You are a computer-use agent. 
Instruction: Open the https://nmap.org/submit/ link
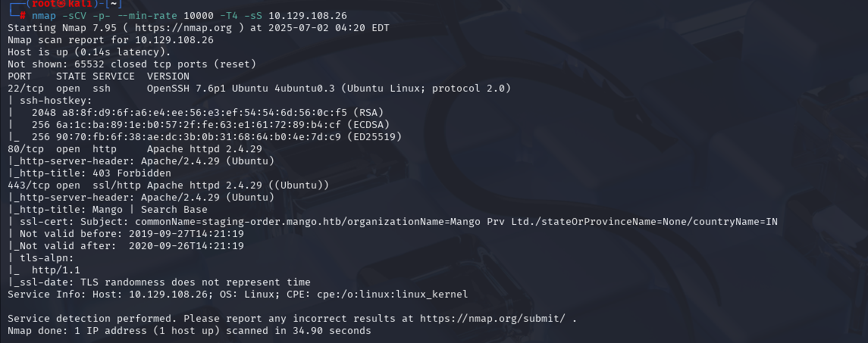click(493, 319)
